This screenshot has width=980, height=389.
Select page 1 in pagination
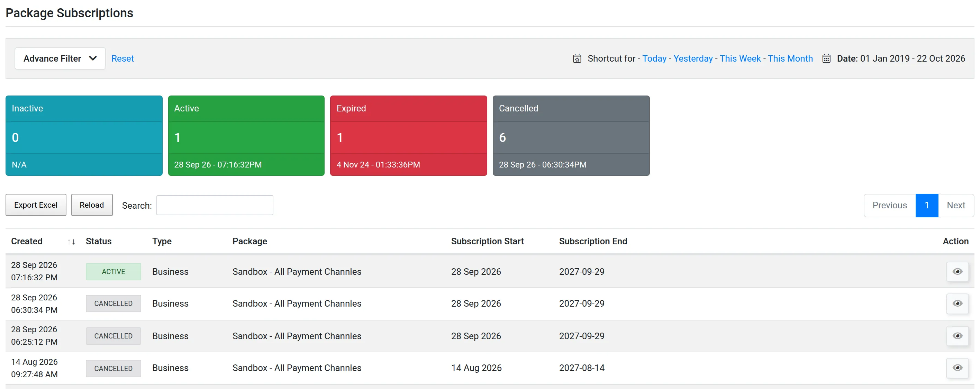(927, 205)
